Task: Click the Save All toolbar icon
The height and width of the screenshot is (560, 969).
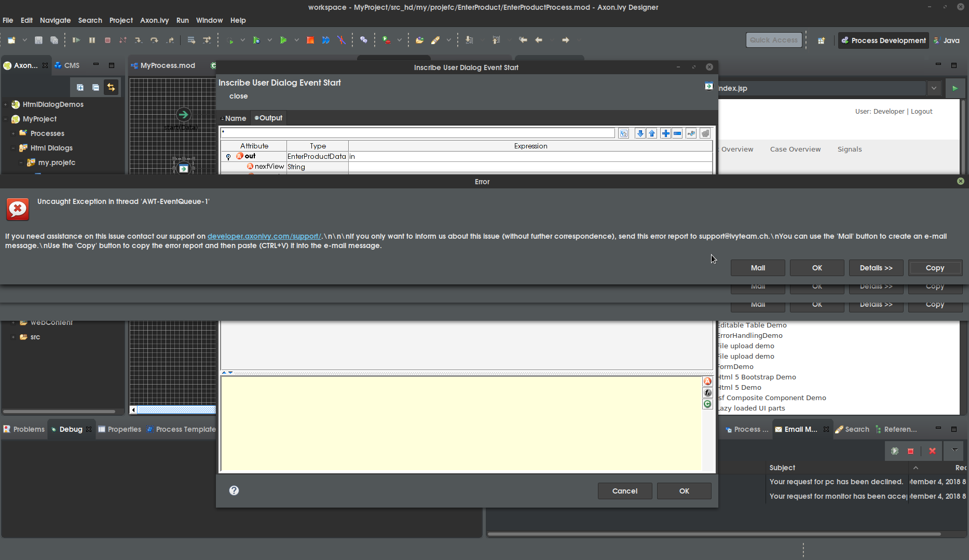Action: pos(54,40)
